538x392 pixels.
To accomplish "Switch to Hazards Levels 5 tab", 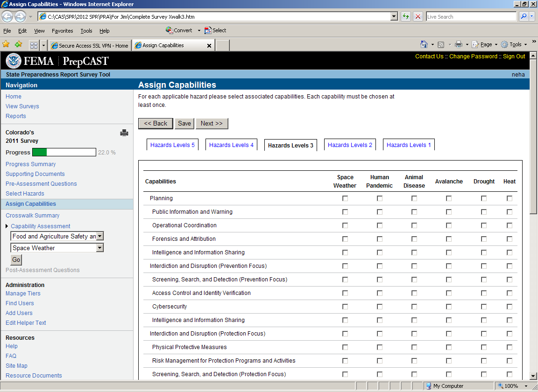I will (172, 145).
